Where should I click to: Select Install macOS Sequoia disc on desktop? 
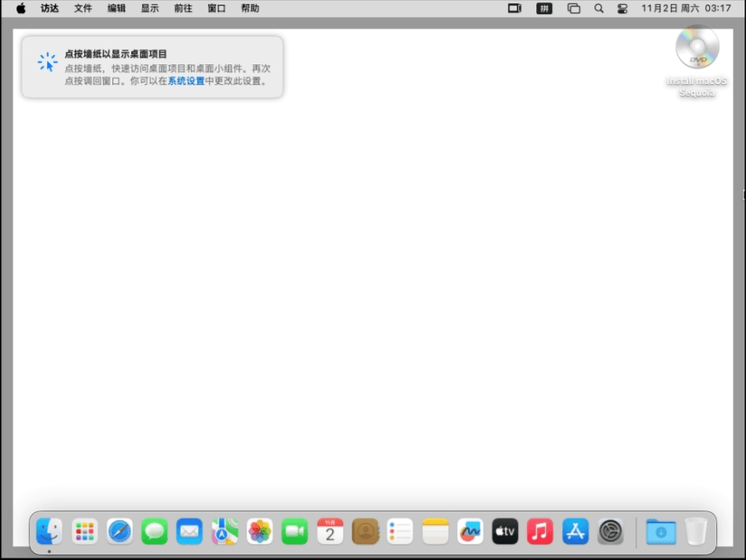coord(697,49)
